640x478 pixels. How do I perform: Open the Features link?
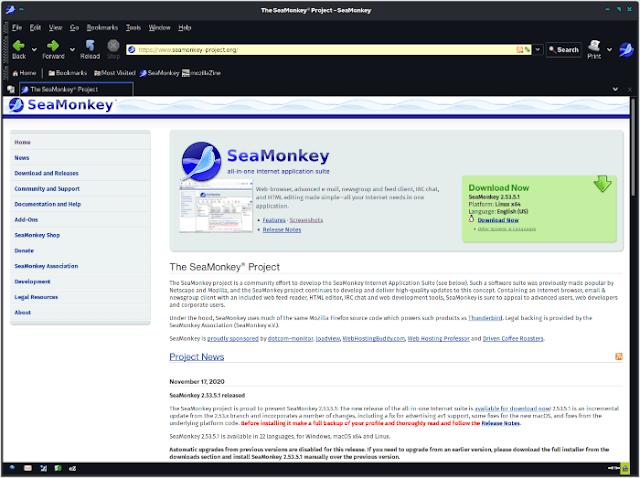(274, 220)
